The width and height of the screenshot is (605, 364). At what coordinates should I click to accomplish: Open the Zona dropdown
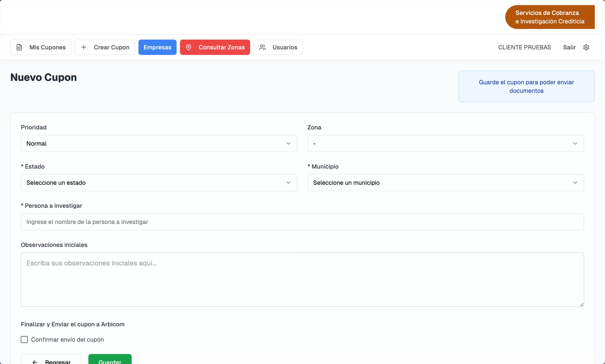point(445,143)
